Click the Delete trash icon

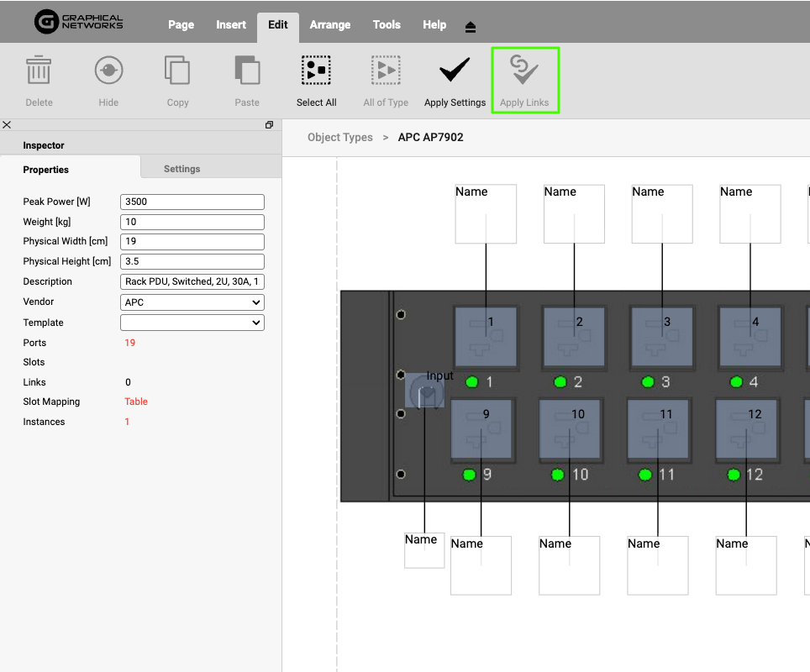pos(39,71)
